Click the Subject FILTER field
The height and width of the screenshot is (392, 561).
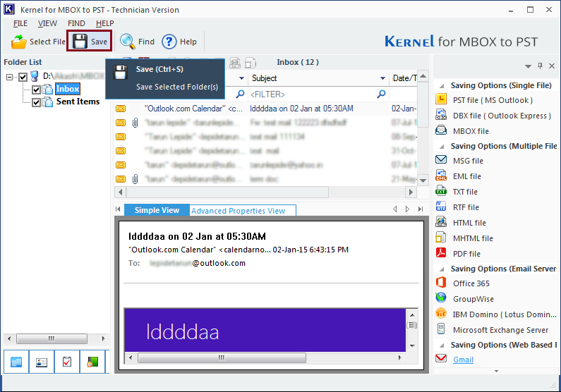312,94
